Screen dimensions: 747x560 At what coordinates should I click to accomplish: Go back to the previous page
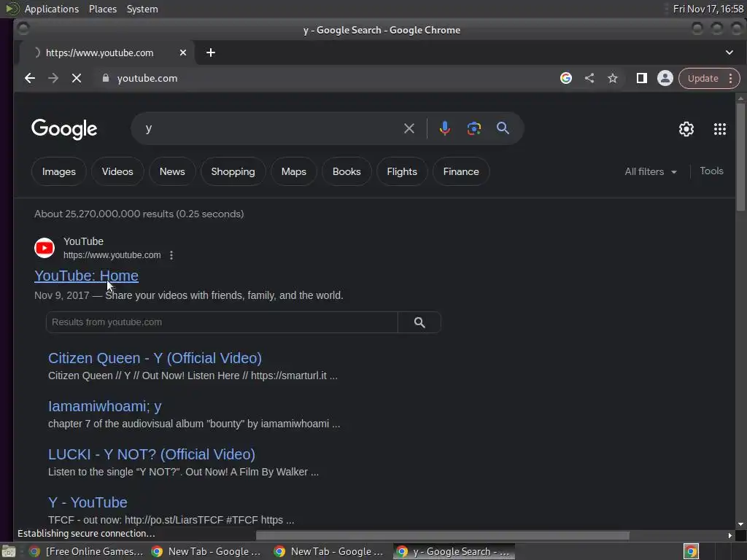[29, 78]
